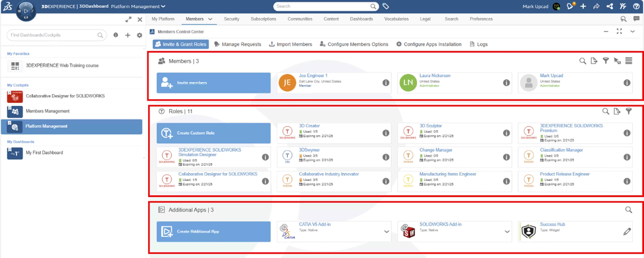The image size is (644, 258).
Task: Expand the CATIA V5 Add-in card
Action: pyautogui.click(x=387, y=232)
